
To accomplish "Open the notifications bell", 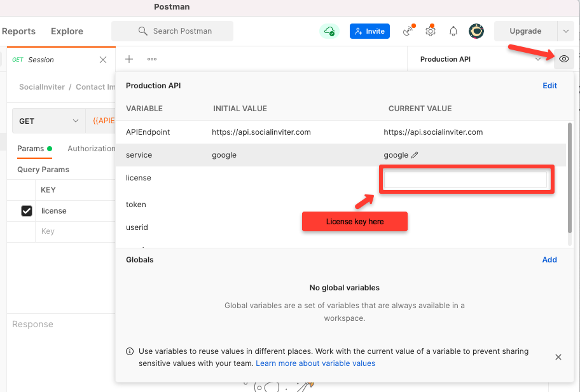I will point(453,31).
